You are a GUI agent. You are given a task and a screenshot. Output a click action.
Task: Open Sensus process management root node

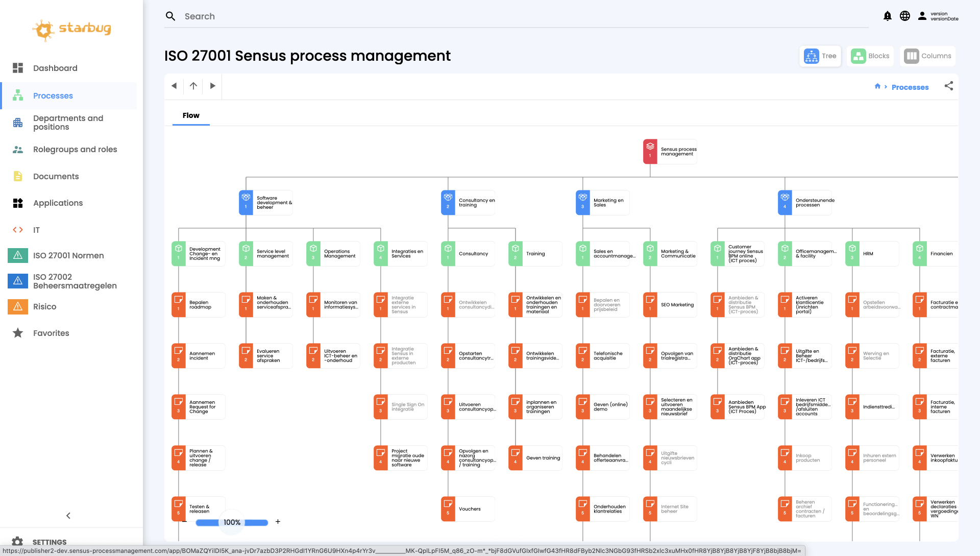[x=670, y=152]
